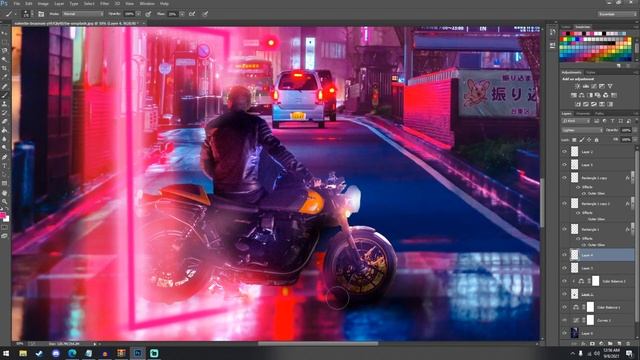Open the Window menu
The image size is (640, 360).
pos(147,4)
